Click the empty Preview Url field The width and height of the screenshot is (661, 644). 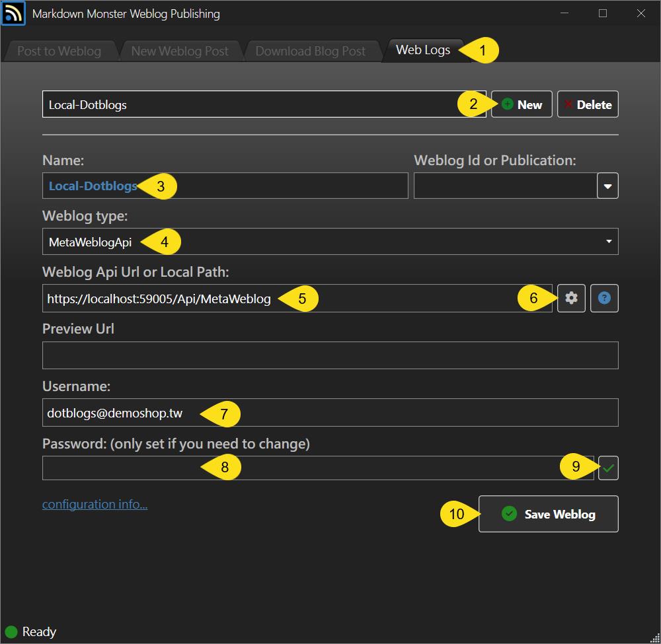tap(330, 355)
